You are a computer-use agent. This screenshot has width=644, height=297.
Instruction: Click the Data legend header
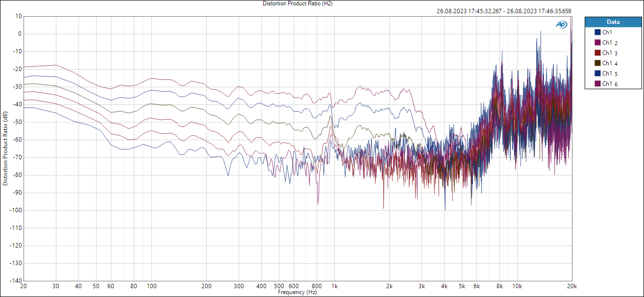coord(613,22)
